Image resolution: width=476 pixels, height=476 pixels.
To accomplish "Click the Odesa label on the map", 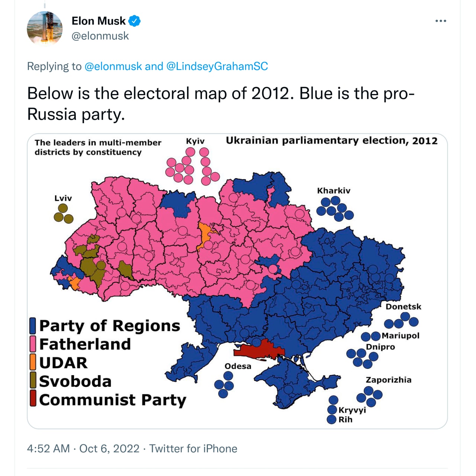I will coord(238,366).
